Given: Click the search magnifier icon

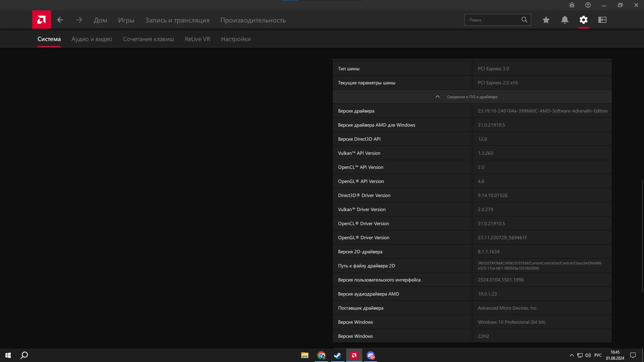Looking at the screenshot, I should coord(524,20).
